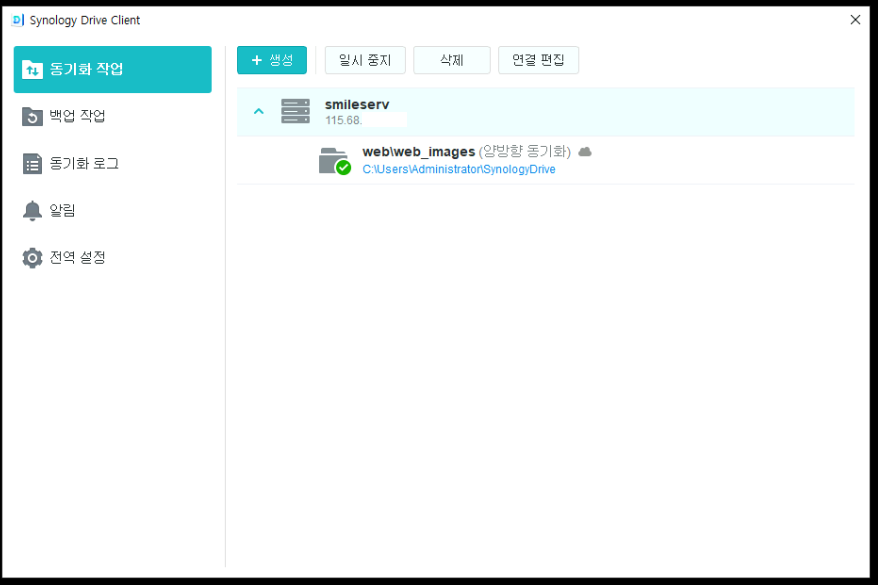Viewport: 878px width, 585px height.
Task: Close the Synology Drive Client window
Action: [x=855, y=20]
